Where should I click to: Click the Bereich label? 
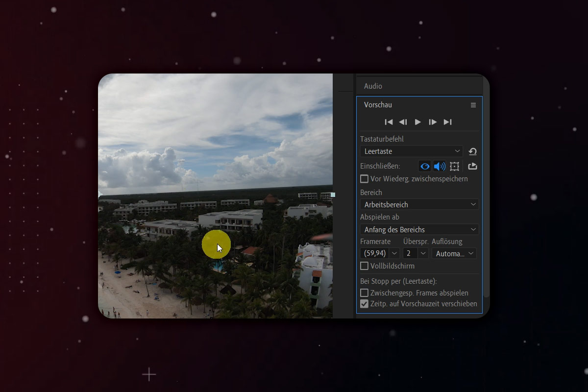pos(371,193)
